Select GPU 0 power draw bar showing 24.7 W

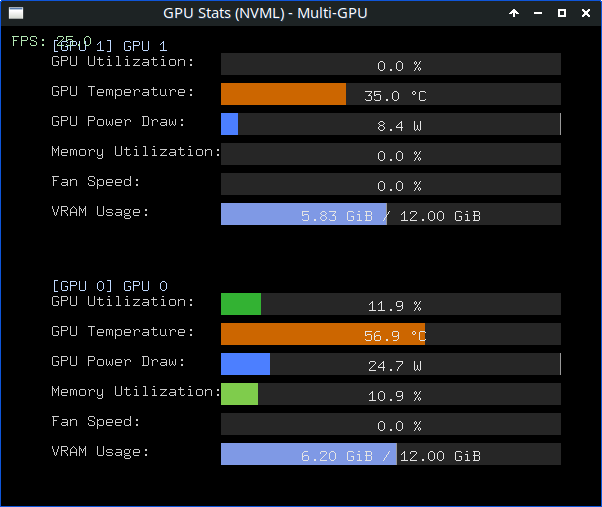[x=390, y=364]
